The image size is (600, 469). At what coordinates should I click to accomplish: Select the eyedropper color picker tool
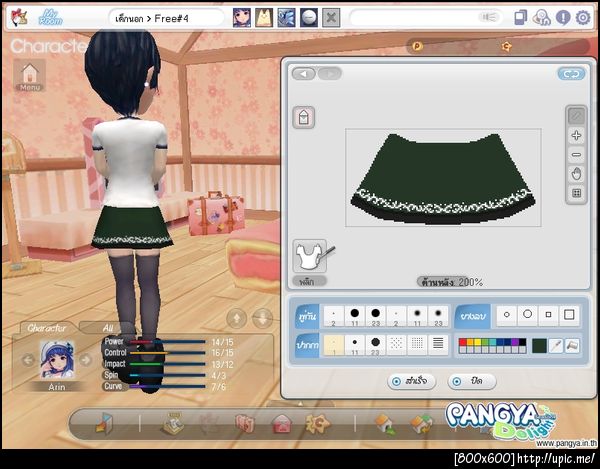556,346
